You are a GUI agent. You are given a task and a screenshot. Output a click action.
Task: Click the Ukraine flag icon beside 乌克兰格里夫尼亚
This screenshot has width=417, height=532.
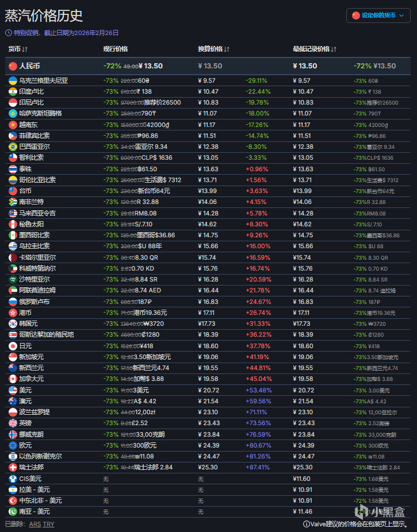[x=13, y=81]
